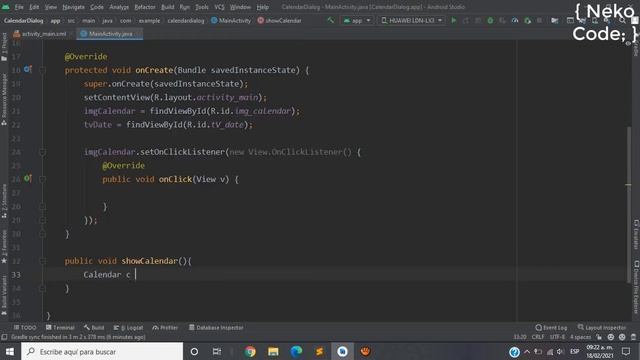Click the override gutter icon beside onClick
640x360 pixels.
coord(27,178)
